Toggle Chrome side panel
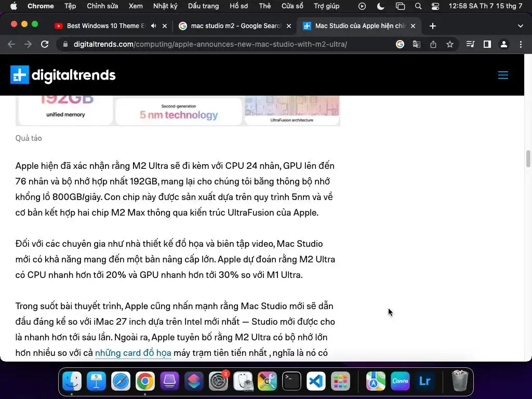The image size is (532, 399). [x=487, y=44]
